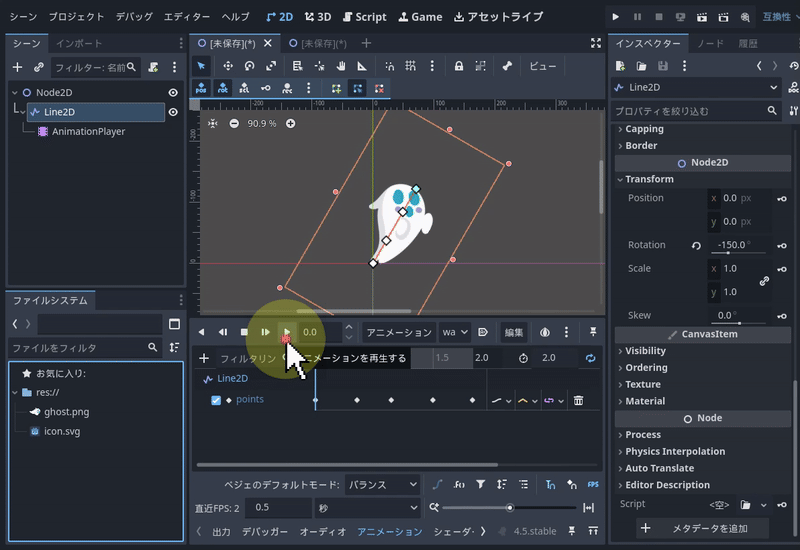
Task: Adjust the timeline zoom slider
Action: coord(509,508)
